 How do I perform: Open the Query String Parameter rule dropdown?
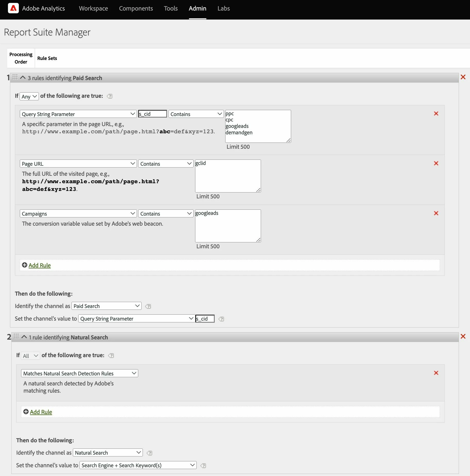78,114
